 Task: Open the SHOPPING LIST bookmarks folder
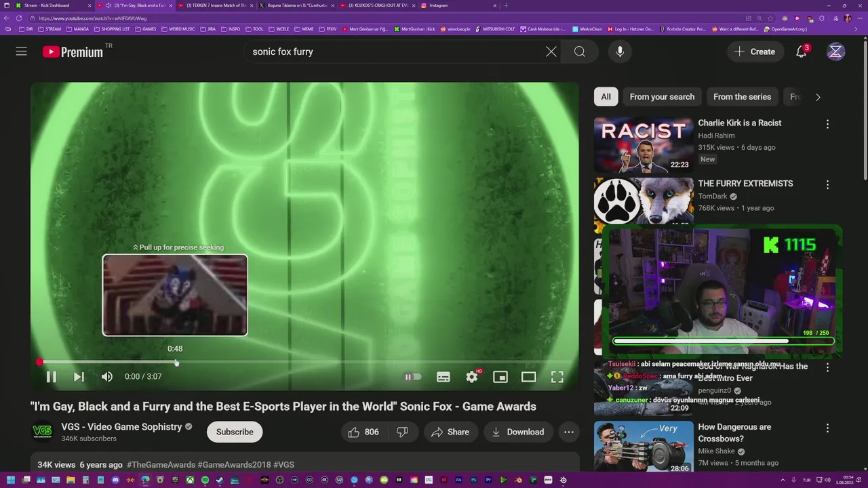[112, 29]
